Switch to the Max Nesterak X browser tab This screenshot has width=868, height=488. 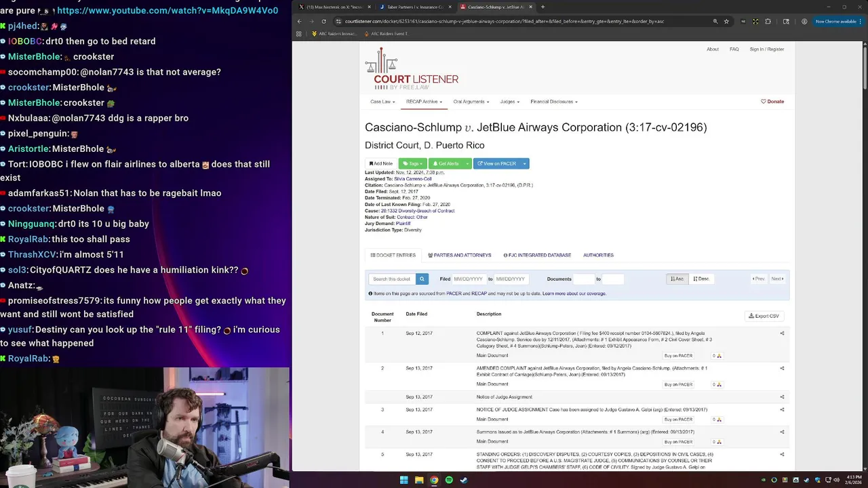coord(335,7)
